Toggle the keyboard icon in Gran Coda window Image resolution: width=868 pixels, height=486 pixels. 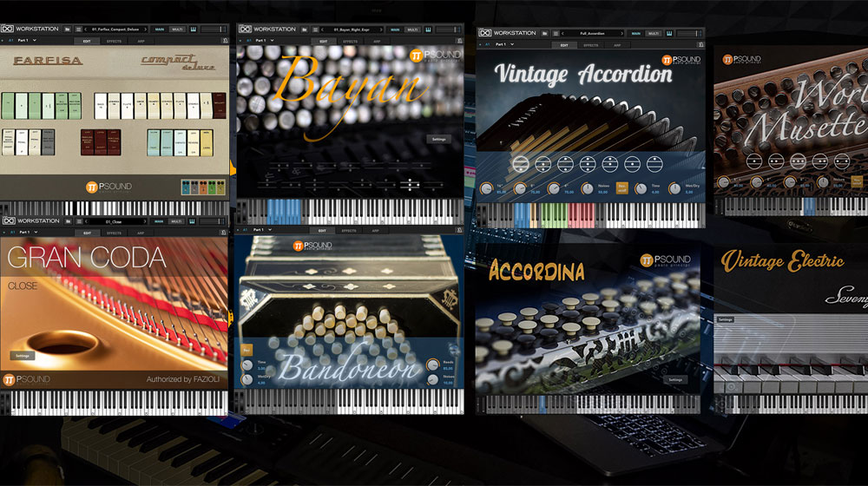[192, 221]
